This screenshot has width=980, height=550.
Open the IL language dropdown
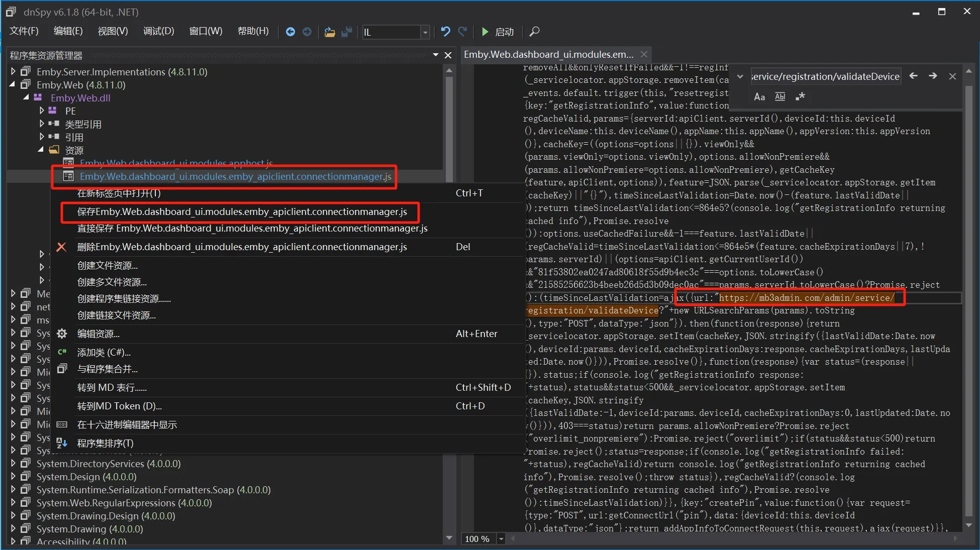425,32
